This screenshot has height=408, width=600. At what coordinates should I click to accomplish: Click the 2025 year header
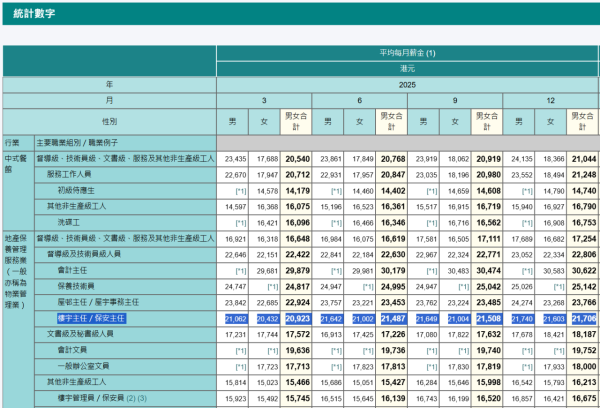(407, 85)
